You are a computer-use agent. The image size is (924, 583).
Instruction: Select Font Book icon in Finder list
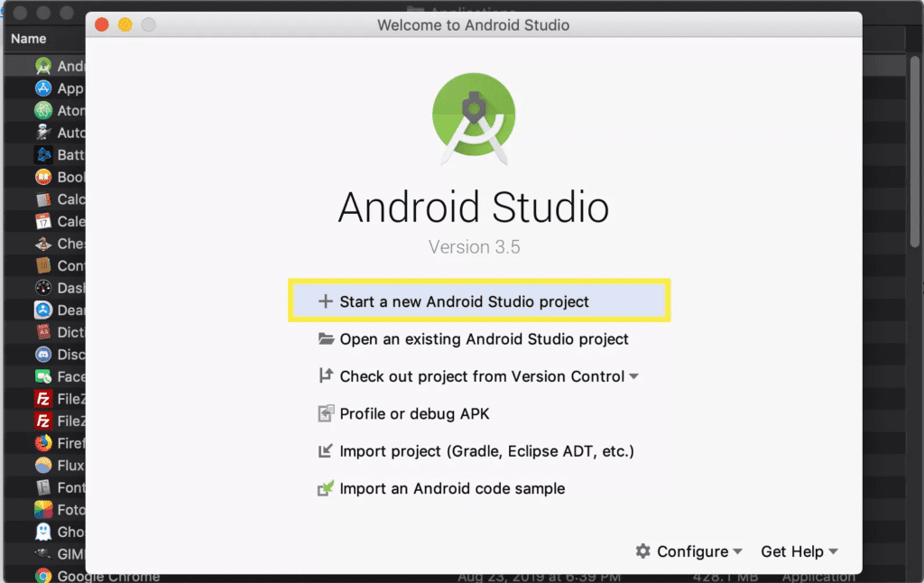(x=43, y=487)
